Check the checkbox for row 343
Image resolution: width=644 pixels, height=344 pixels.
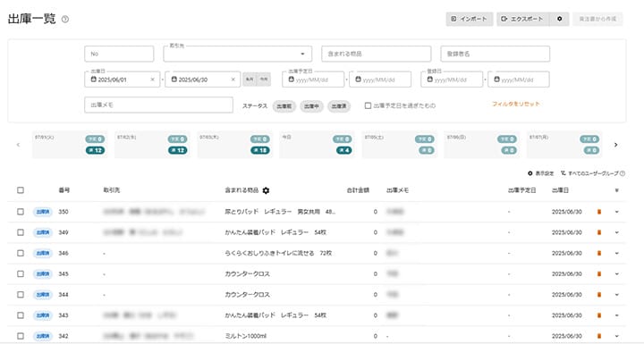21,315
